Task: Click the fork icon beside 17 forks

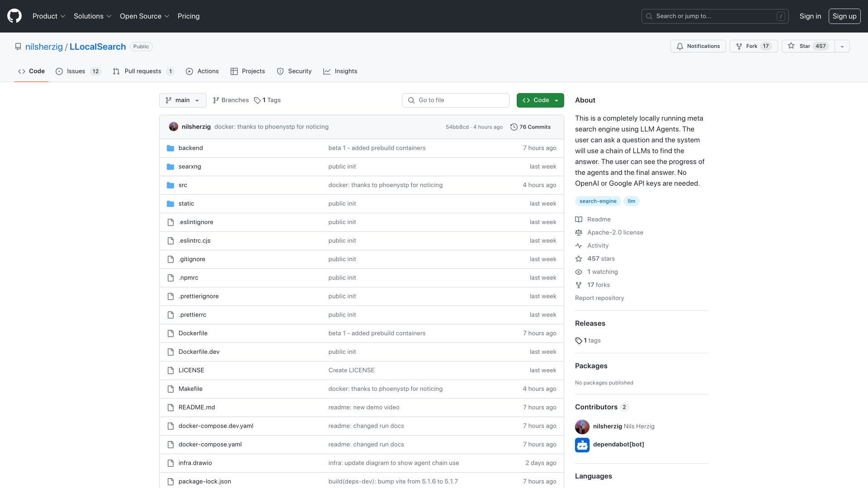Action: coord(579,285)
